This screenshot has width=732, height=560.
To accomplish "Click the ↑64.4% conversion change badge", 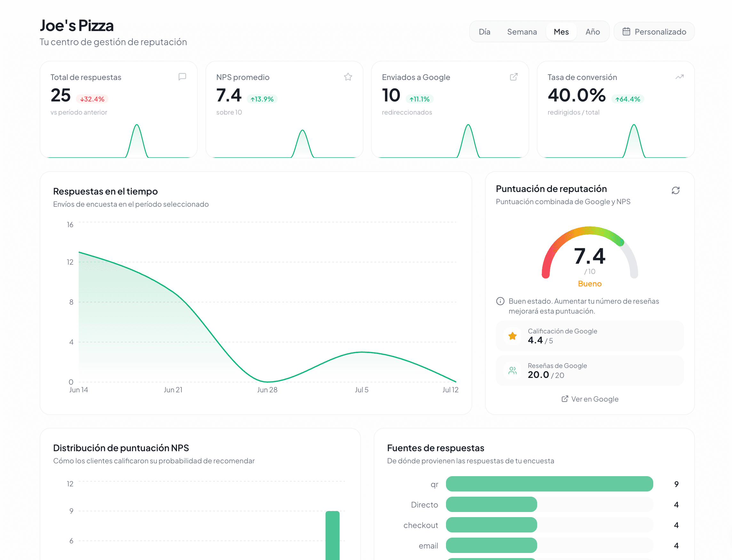I will [628, 99].
